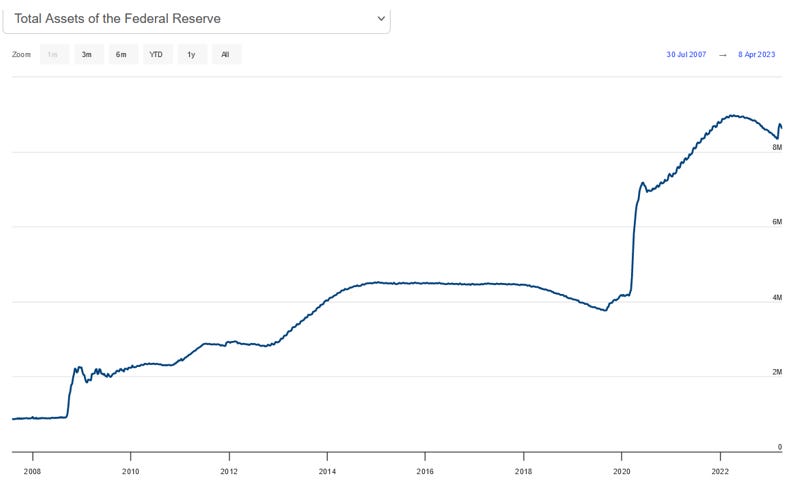Click the chevron arrow on the chart selector
The image size is (795, 488).
pos(381,19)
